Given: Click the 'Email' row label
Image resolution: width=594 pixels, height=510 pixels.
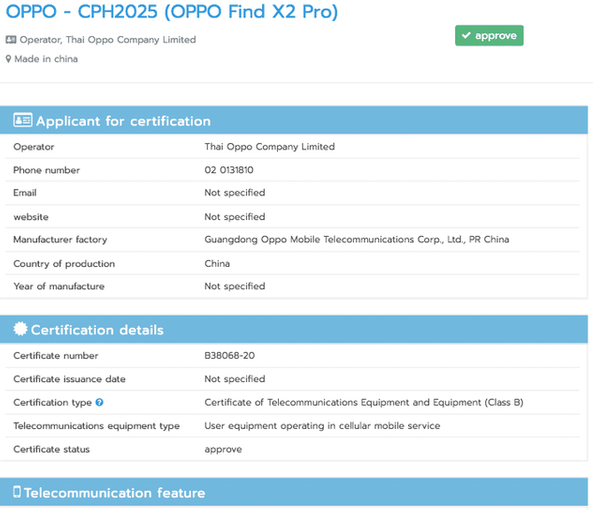Looking at the screenshot, I should coord(25,193).
